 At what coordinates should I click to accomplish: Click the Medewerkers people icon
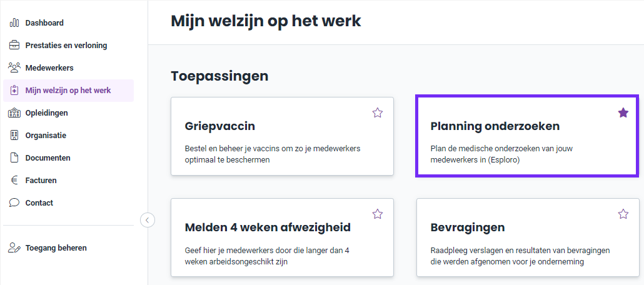(x=14, y=67)
